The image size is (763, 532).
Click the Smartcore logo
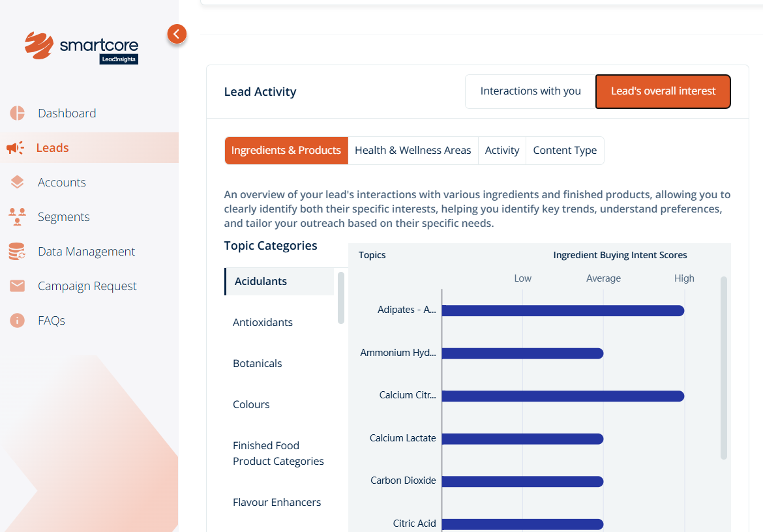[x=82, y=47]
